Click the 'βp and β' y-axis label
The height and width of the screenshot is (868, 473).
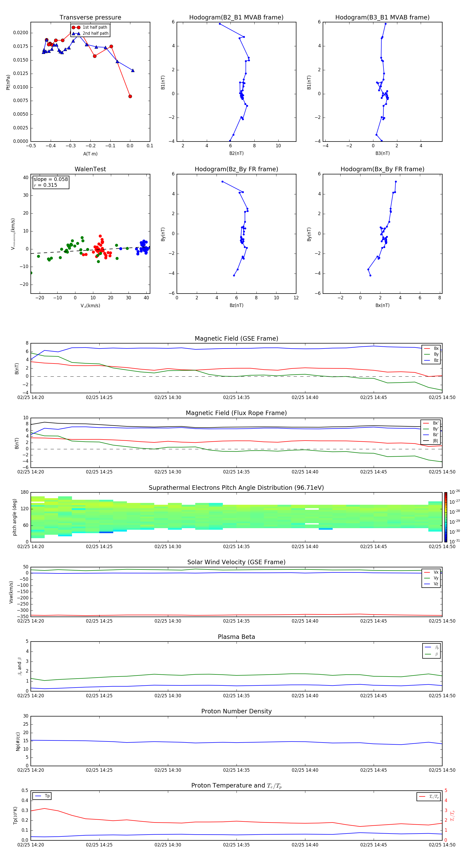coord(19,666)
